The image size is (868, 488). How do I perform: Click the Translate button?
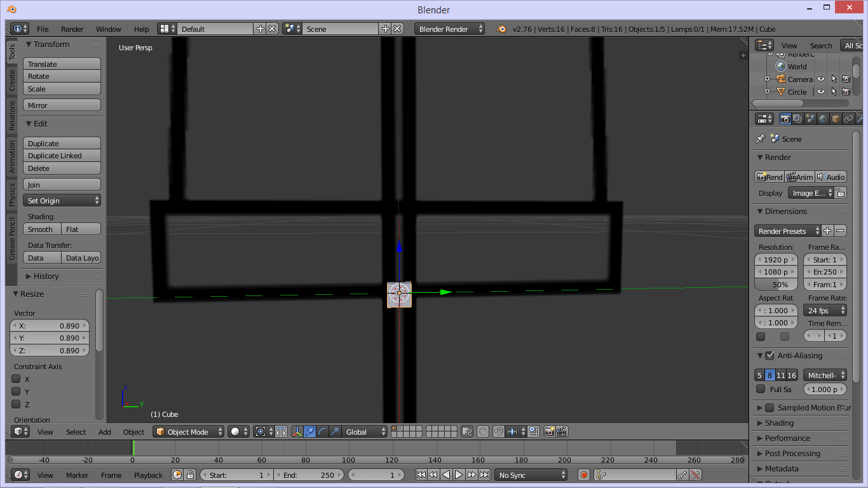pyautogui.click(x=62, y=64)
